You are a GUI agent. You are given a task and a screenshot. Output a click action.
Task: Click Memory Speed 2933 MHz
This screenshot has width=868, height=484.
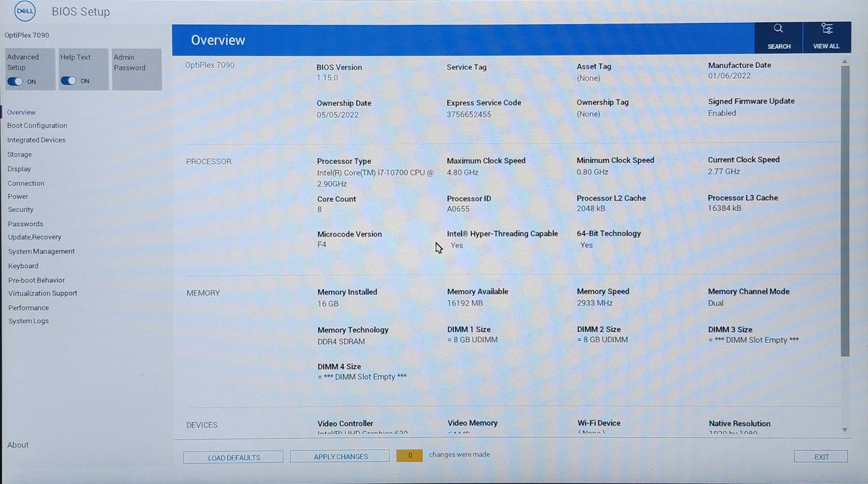[x=595, y=303]
